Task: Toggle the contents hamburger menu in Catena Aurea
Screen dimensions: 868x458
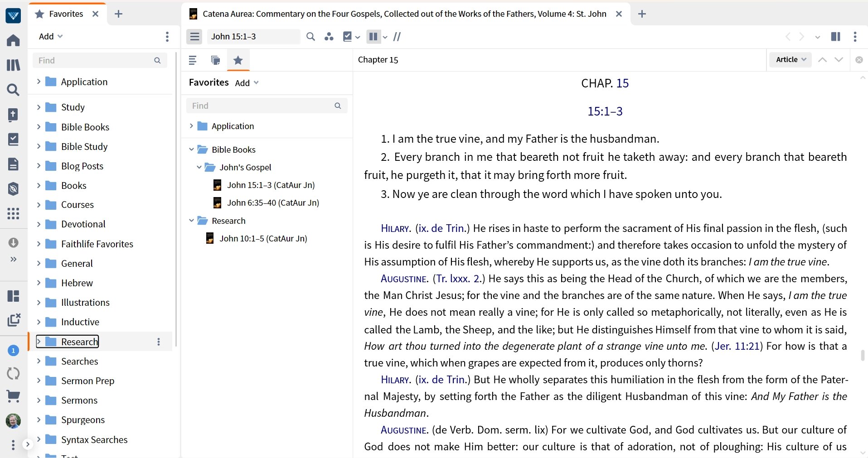Action: click(x=194, y=37)
